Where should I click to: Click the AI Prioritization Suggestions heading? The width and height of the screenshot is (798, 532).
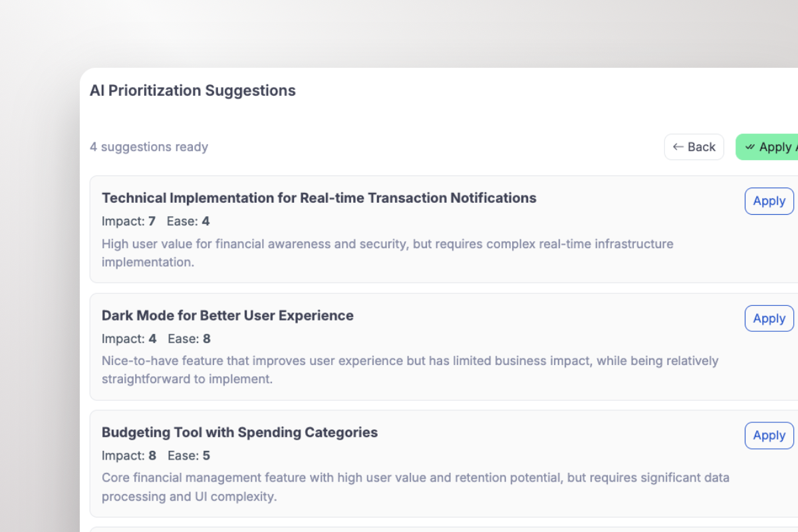pyautogui.click(x=193, y=90)
